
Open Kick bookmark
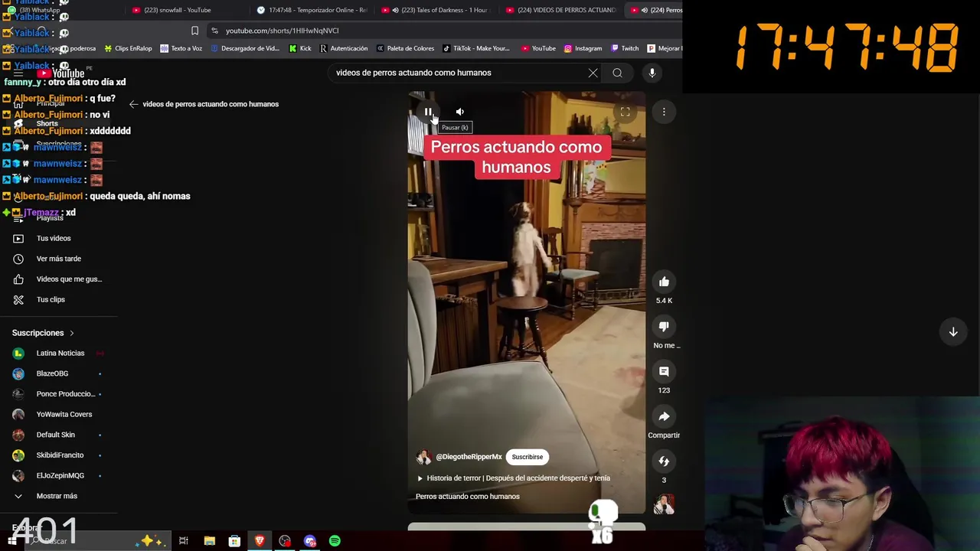pos(300,48)
